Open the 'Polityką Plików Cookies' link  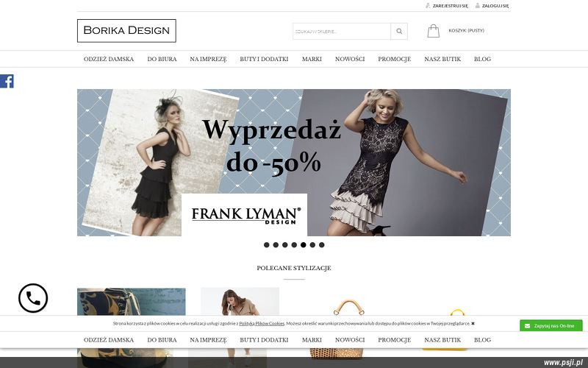coord(262,323)
